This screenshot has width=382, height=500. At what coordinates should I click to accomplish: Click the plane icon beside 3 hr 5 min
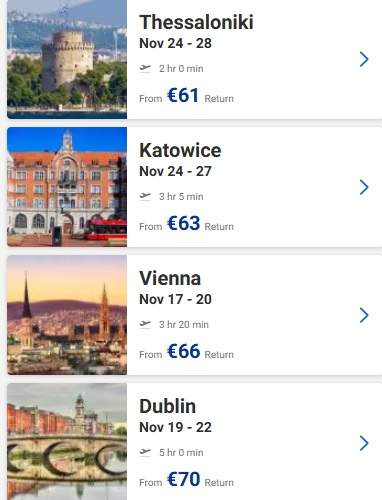point(145,196)
